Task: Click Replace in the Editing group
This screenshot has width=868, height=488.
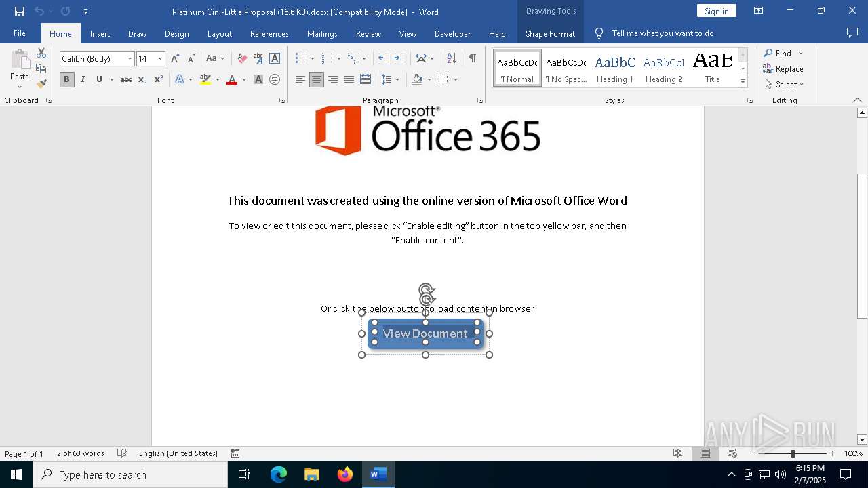Action: click(783, 68)
